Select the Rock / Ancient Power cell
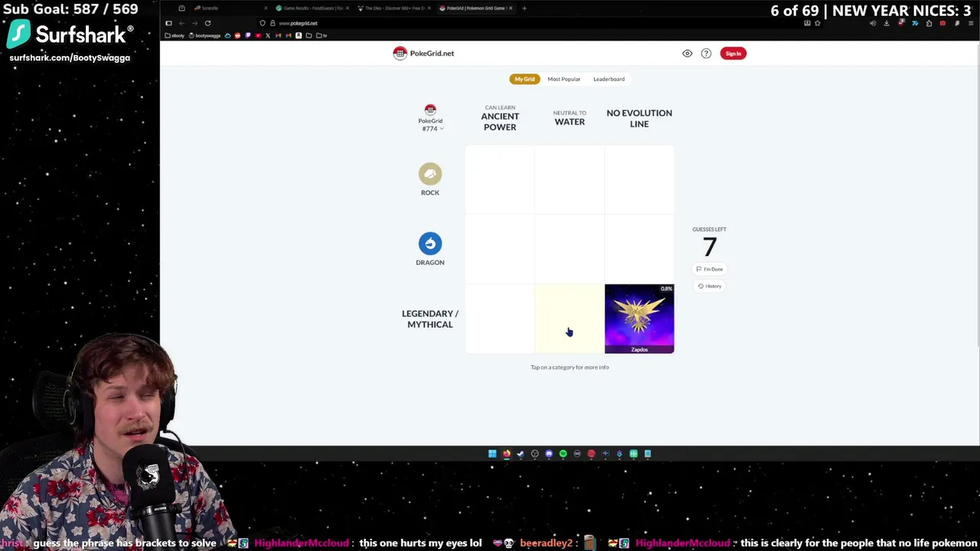This screenshot has width=980, height=551. 500,179
